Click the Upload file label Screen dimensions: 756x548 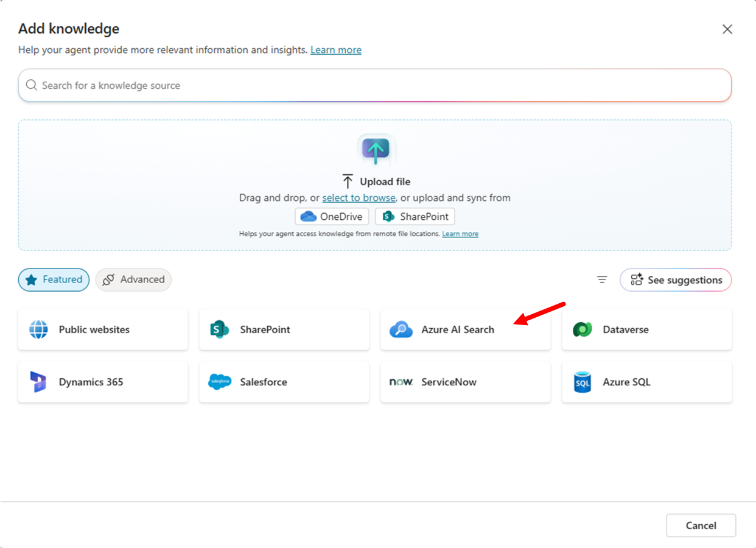point(385,181)
